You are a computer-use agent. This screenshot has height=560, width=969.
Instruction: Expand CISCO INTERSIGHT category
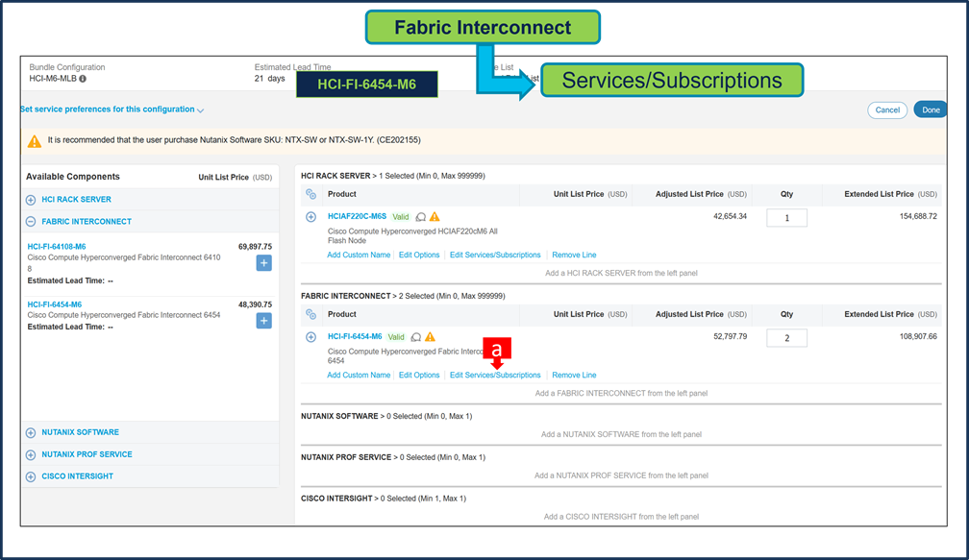click(31, 476)
